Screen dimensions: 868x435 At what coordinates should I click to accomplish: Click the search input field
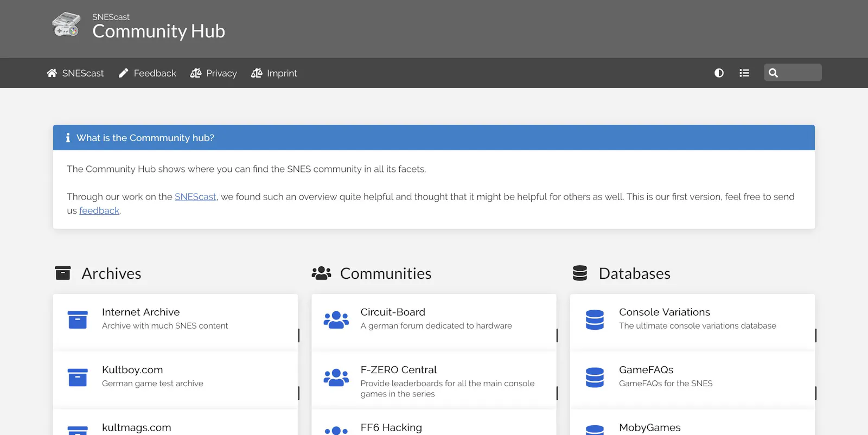pyautogui.click(x=793, y=73)
